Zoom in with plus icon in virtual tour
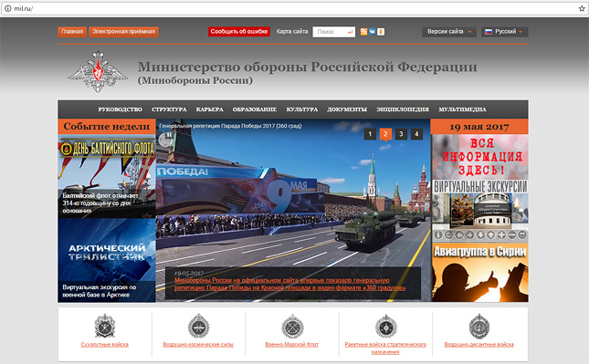The width and height of the screenshot is (589, 364). click(501, 234)
